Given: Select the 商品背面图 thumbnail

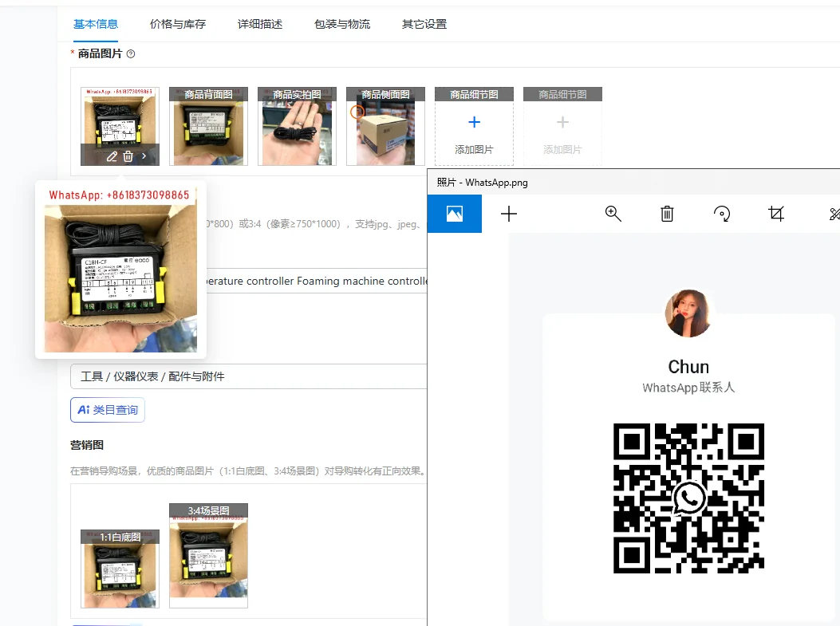Looking at the screenshot, I should [x=208, y=126].
